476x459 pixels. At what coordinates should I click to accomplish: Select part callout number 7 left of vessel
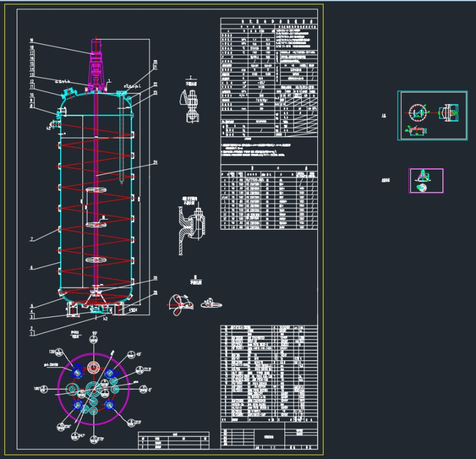coord(31,239)
